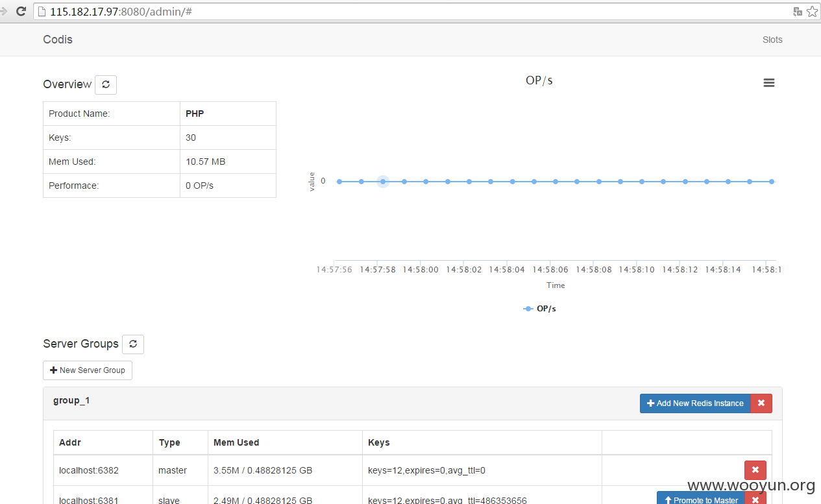Select the localhost:6381 address cell
The image size is (821, 504).
(x=103, y=496)
